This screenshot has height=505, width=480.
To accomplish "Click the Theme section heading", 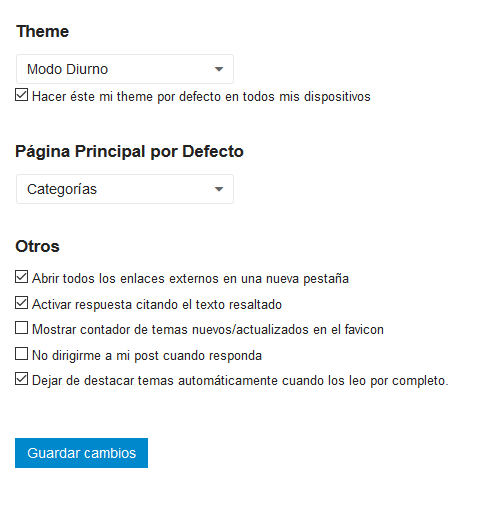I will click(43, 32).
